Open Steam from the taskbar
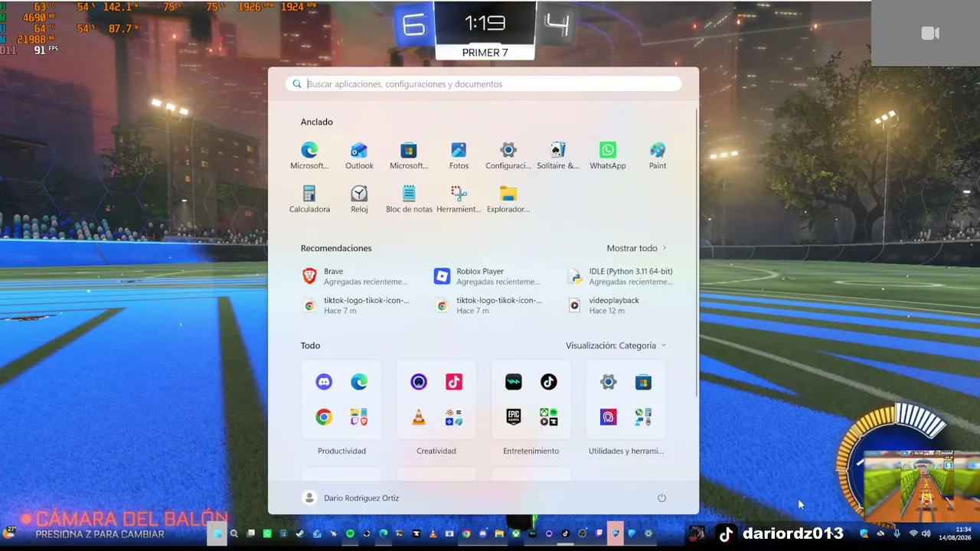Screen dimensions: 980x551 [300, 533]
